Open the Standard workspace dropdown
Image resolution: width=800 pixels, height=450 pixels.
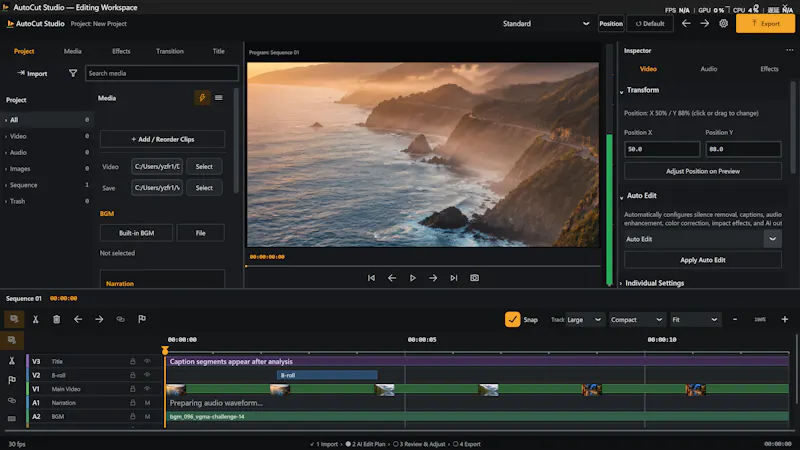tap(545, 23)
